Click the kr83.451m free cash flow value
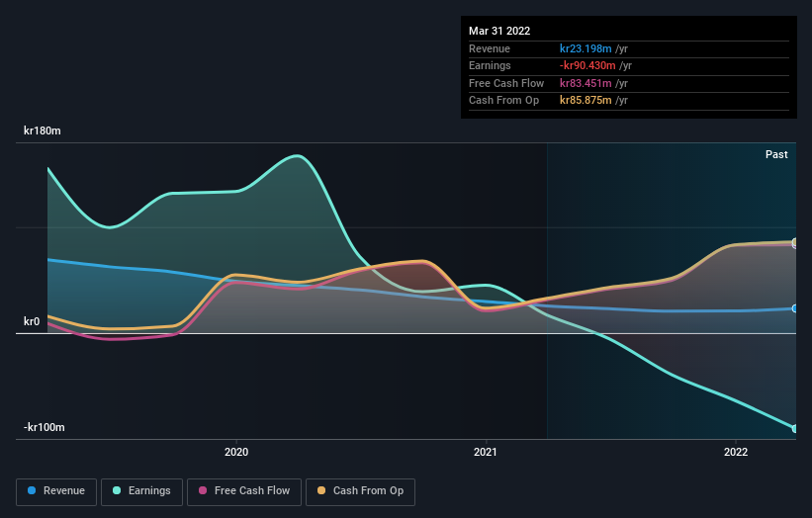The height and width of the screenshot is (518, 812). (x=586, y=83)
